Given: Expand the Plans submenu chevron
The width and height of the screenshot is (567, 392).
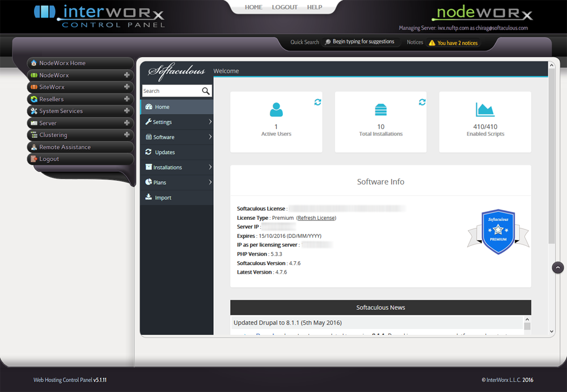Looking at the screenshot, I should point(210,182).
